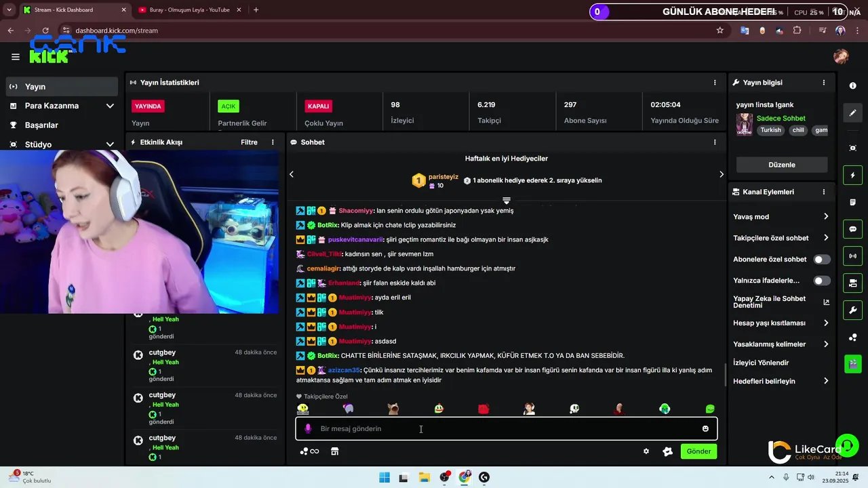Open the emoji picker in message box

point(705,428)
